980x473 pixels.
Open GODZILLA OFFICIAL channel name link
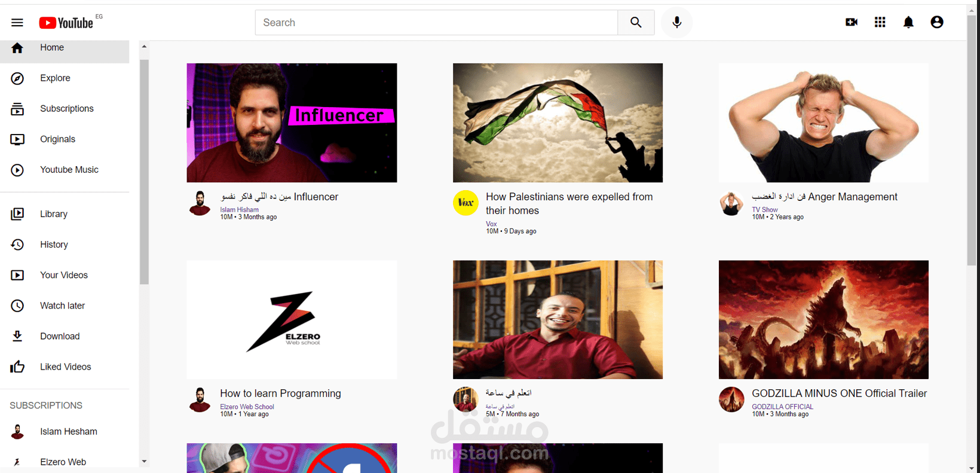782,407
